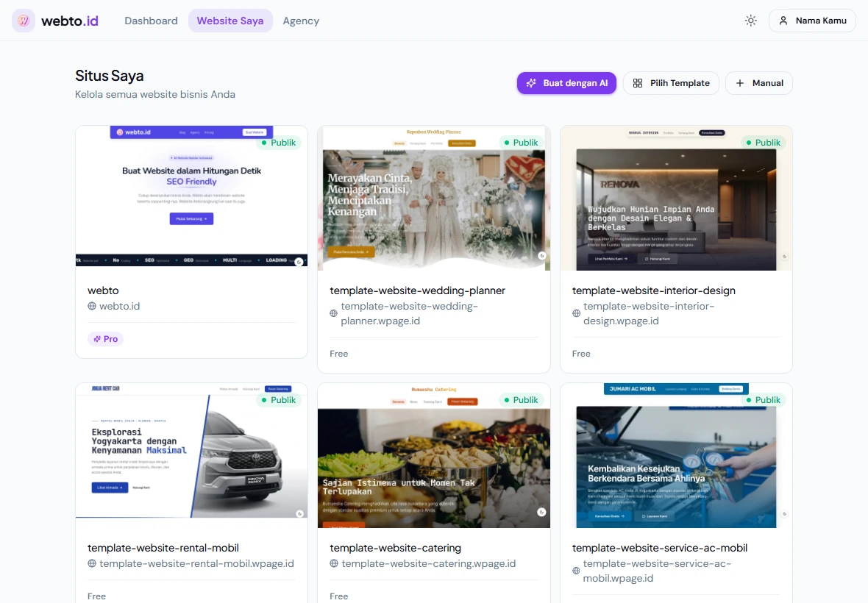Image resolution: width=868 pixels, height=603 pixels.
Task: Select the template-website-rental-mobil title
Action: (163, 548)
